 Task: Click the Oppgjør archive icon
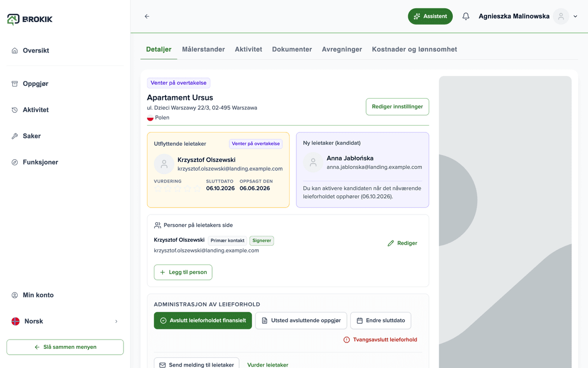tap(15, 83)
